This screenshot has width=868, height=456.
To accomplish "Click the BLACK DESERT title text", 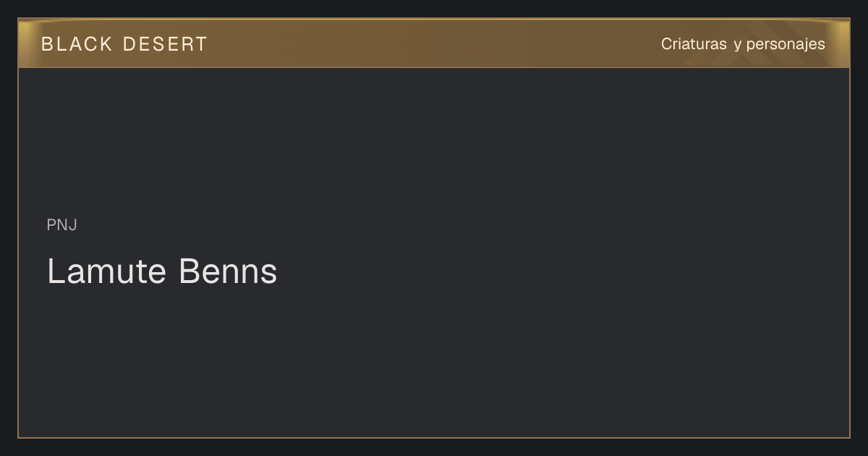I will (124, 44).
